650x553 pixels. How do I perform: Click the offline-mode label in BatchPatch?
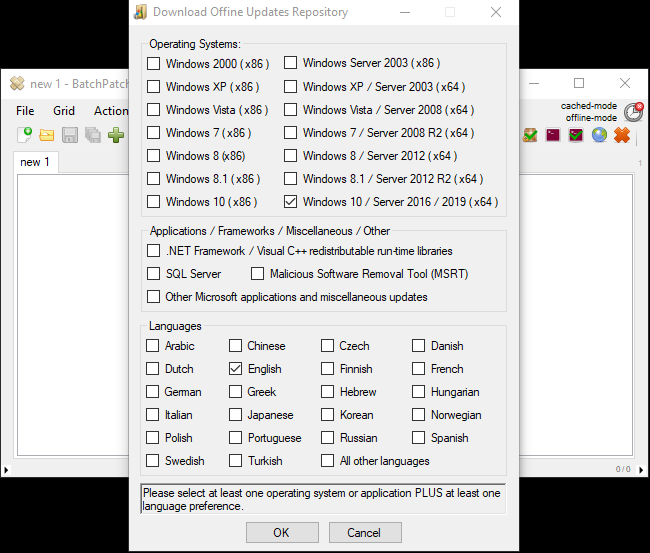click(x=591, y=118)
